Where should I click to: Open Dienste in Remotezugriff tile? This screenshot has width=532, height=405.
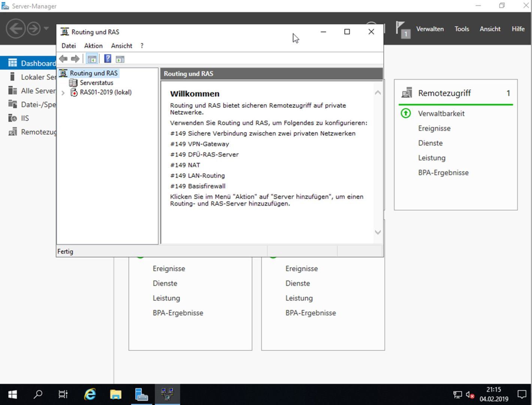[x=430, y=143]
